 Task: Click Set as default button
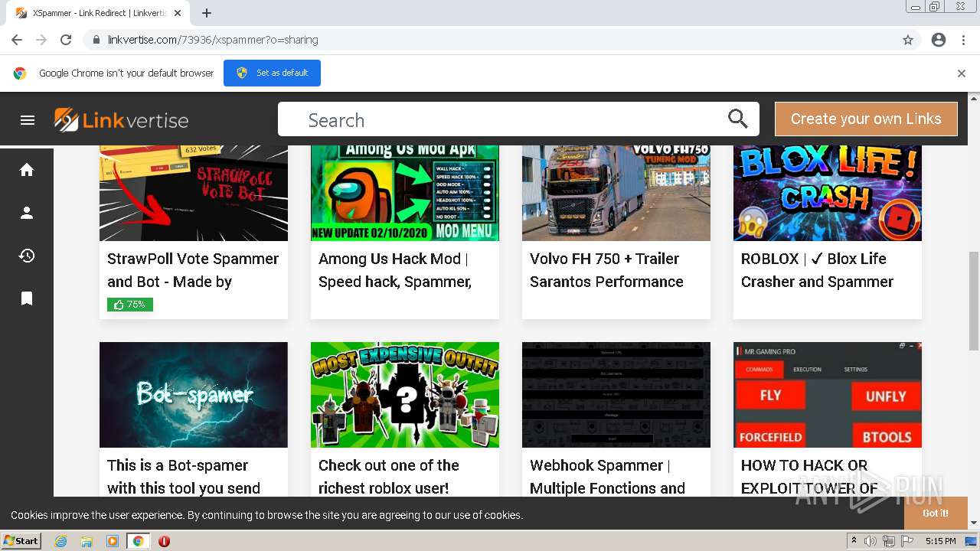272,73
